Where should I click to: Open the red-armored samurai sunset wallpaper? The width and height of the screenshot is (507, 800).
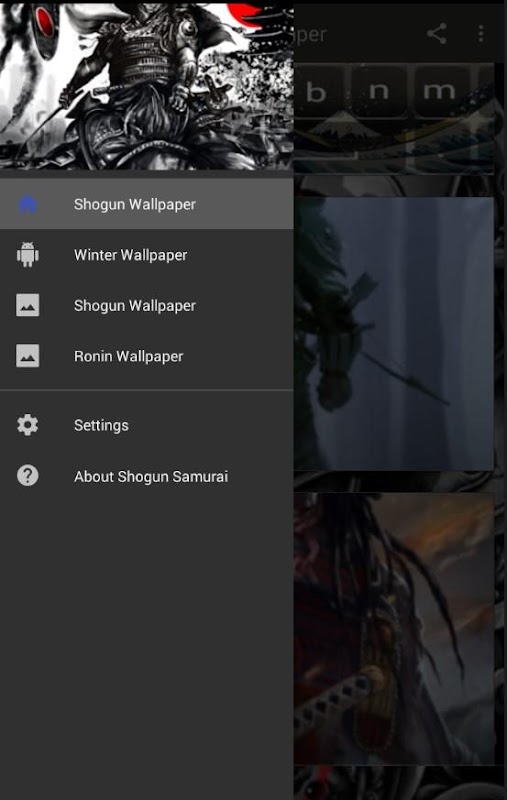394,628
